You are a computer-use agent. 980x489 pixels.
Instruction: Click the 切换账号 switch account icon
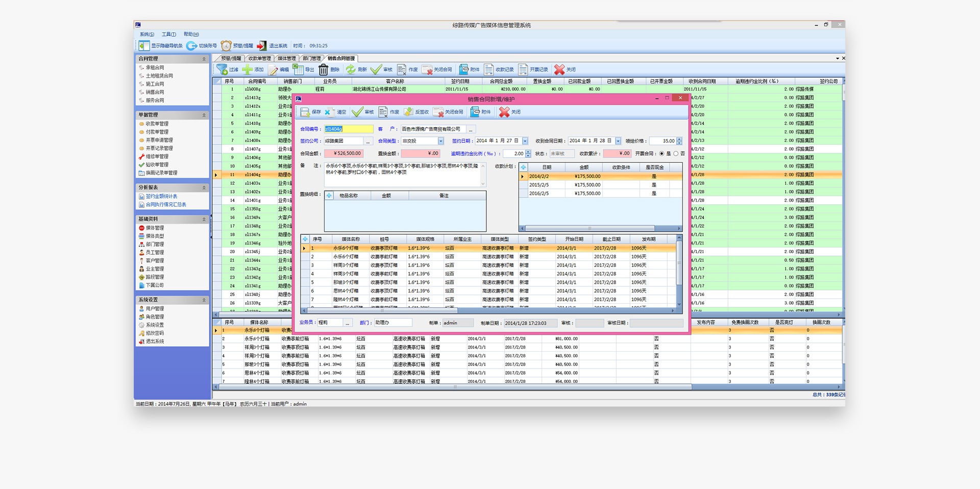(191, 46)
